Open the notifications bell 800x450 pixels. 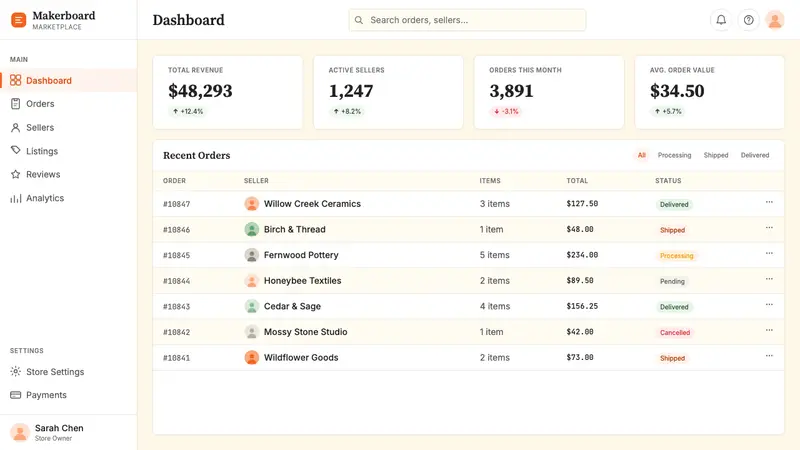(721, 20)
